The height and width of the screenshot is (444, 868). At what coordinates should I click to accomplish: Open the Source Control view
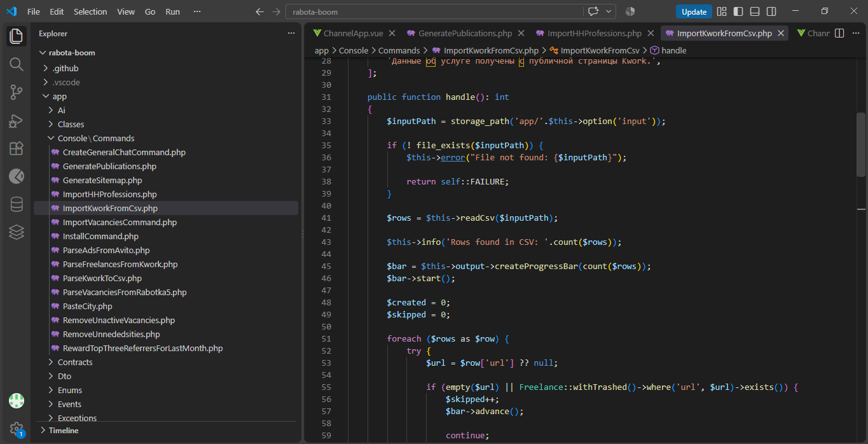pyautogui.click(x=17, y=92)
